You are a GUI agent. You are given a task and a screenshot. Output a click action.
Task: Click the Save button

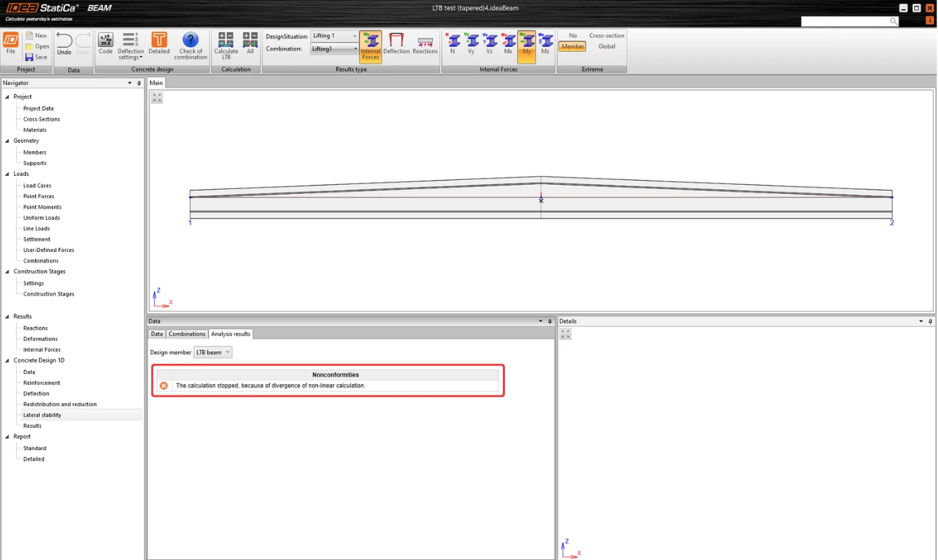[x=36, y=57]
